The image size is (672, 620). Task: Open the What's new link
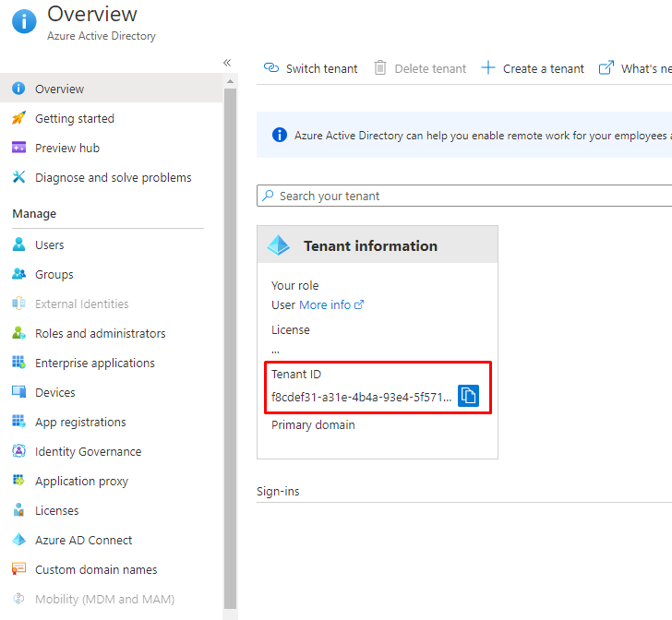click(635, 68)
